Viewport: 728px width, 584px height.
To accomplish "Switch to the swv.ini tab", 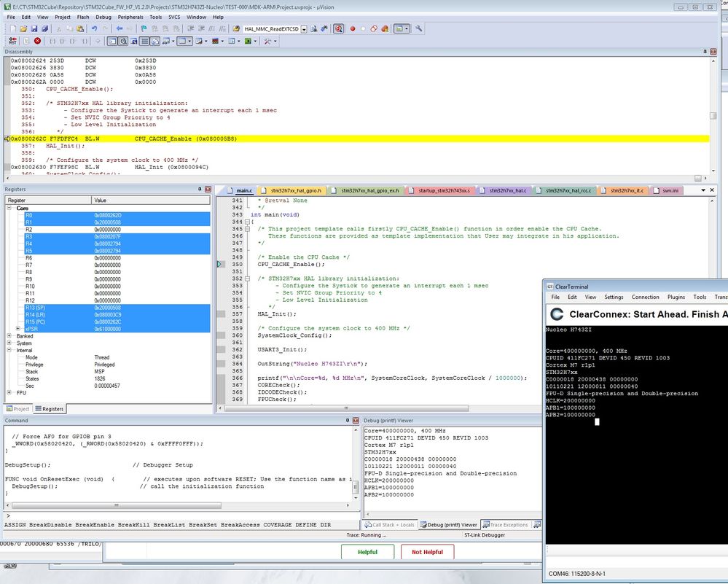I will coord(666,190).
